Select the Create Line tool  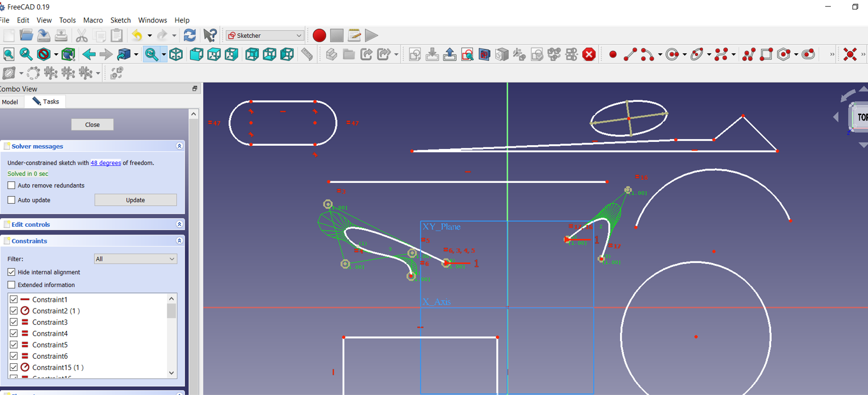(630, 54)
